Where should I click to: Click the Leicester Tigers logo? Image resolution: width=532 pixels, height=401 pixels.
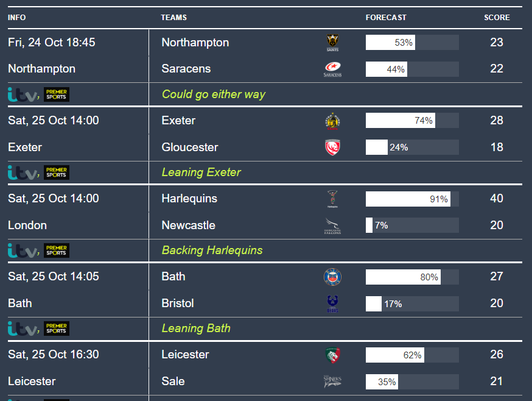coord(332,355)
